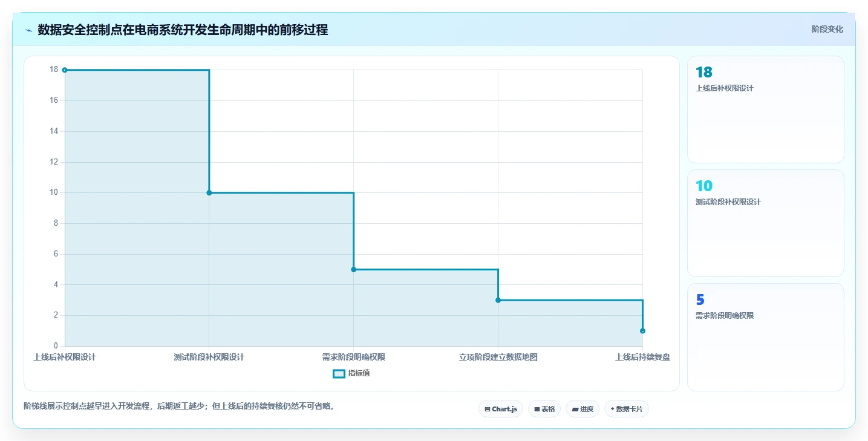Click the 表格 tag pill
868x441 pixels.
tap(544, 409)
